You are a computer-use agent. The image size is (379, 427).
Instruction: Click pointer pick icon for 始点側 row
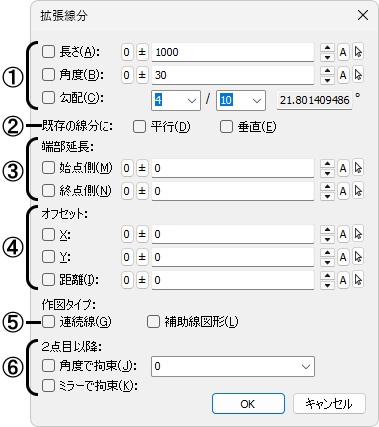[x=358, y=168]
